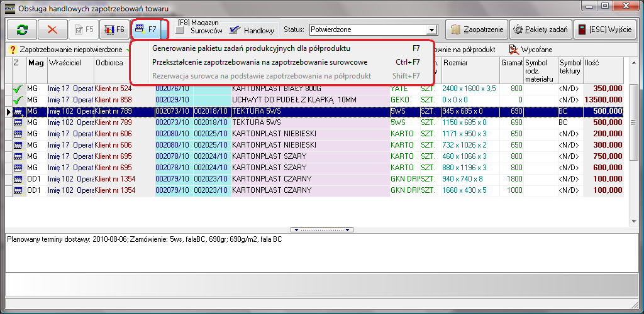Click the green checkmark on Klient nr 524 row
The height and width of the screenshot is (314, 644).
click(18, 89)
